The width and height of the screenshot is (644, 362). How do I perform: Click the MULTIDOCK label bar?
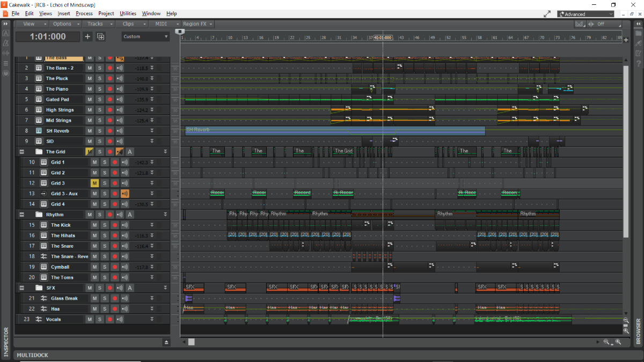(322, 355)
